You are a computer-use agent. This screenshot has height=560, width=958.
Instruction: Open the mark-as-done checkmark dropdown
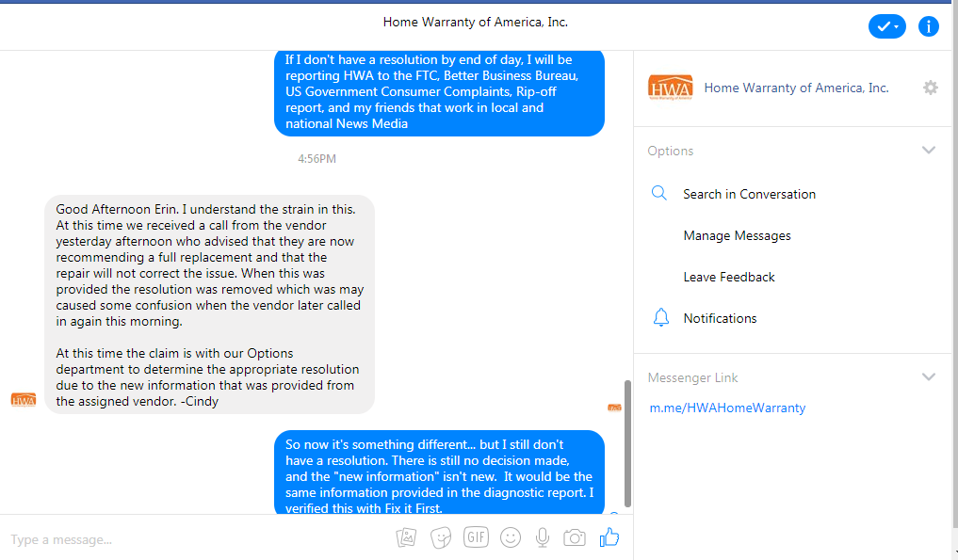coord(886,26)
